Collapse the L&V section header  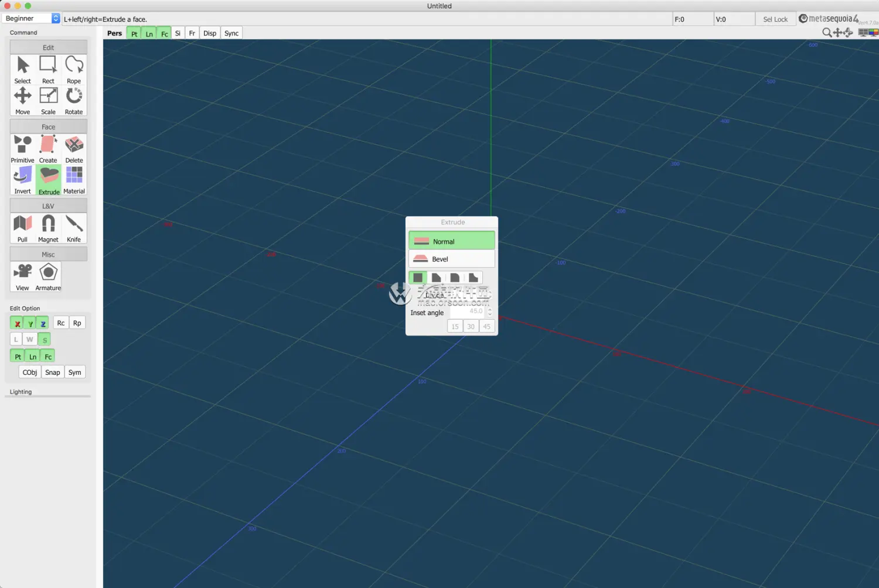(49, 206)
